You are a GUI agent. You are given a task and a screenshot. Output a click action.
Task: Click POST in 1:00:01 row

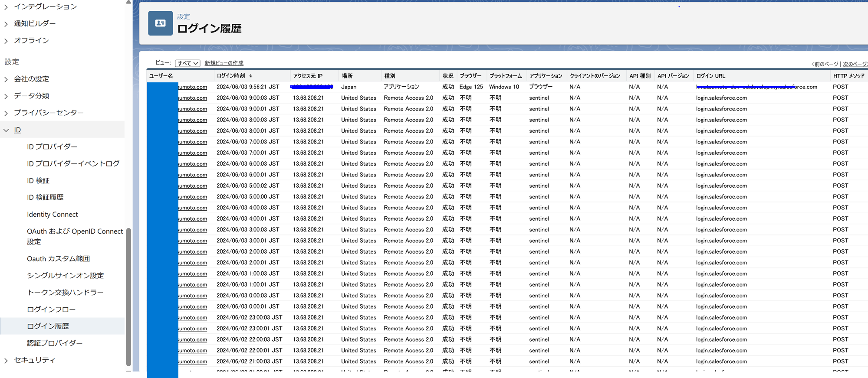[x=840, y=284]
